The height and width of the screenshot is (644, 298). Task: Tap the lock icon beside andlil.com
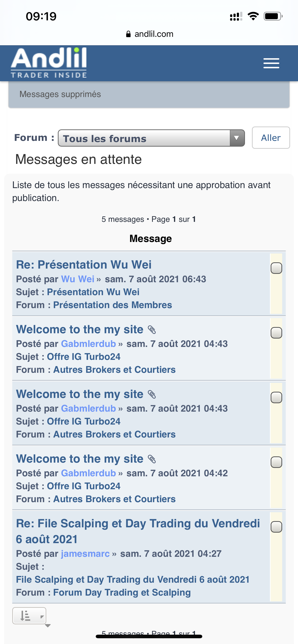(x=128, y=34)
